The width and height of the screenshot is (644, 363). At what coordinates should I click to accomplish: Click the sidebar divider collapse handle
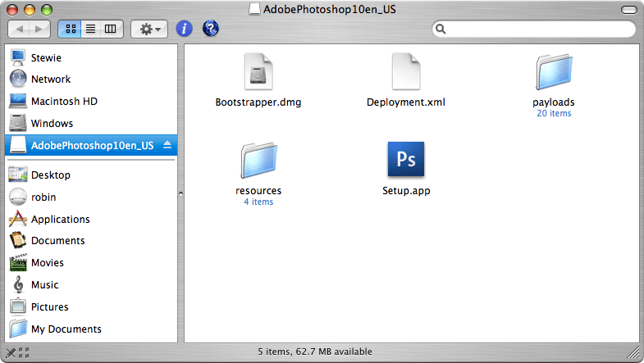[180, 193]
